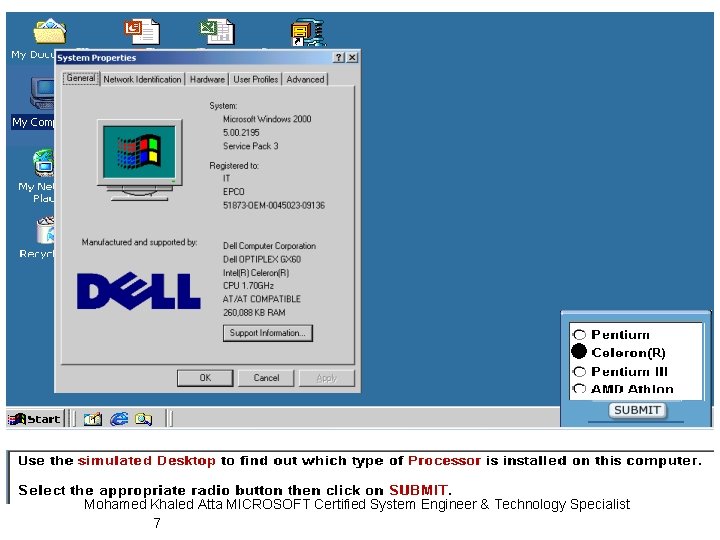Screen dimensions: 720x540
Task: Select the Pentium III radio button
Action: (x=579, y=371)
